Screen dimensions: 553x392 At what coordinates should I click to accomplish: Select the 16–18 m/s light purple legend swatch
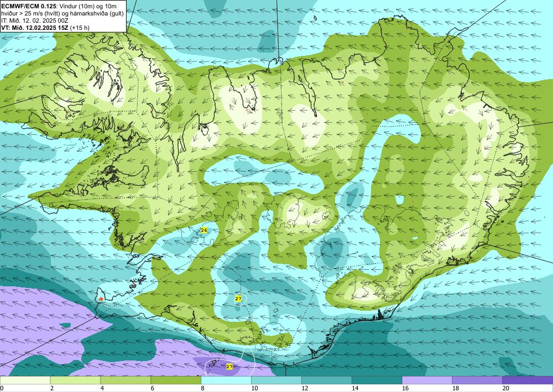pos(427,380)
